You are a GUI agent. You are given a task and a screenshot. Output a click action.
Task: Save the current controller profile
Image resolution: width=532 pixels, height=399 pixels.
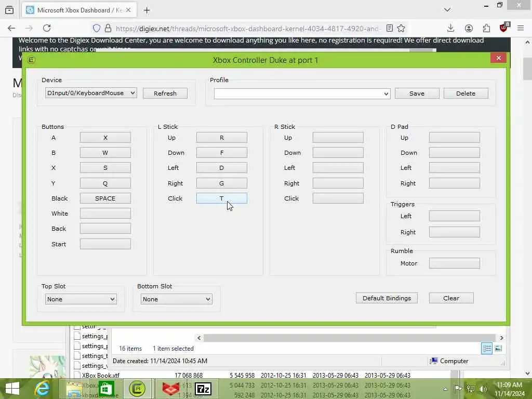click(x=417, y=94)
